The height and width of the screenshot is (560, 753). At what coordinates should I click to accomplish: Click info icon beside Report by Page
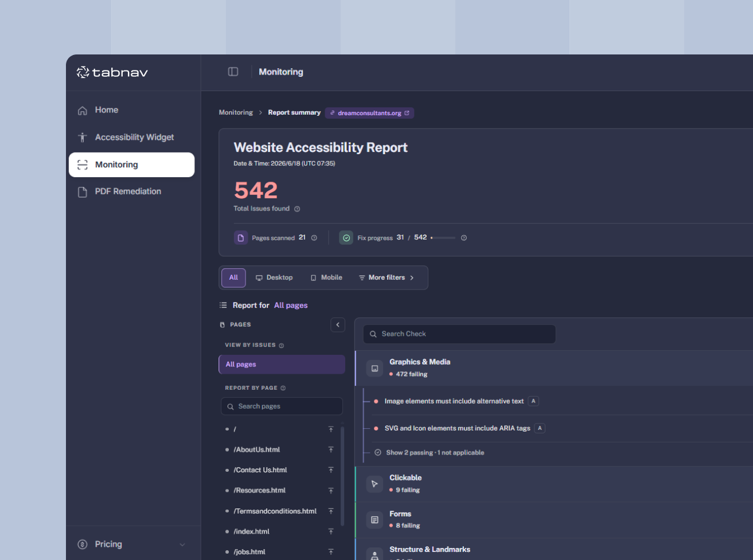[x=283, y=388]
